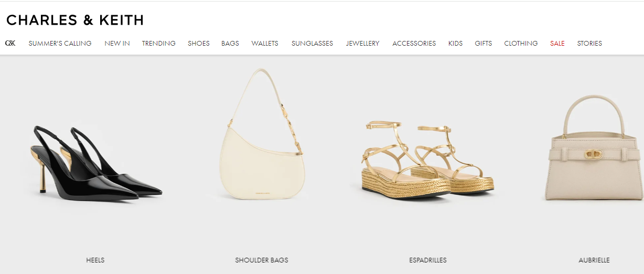644x274 pixels.
Task: Open the Gifts menu item
Action: [483, 43]
